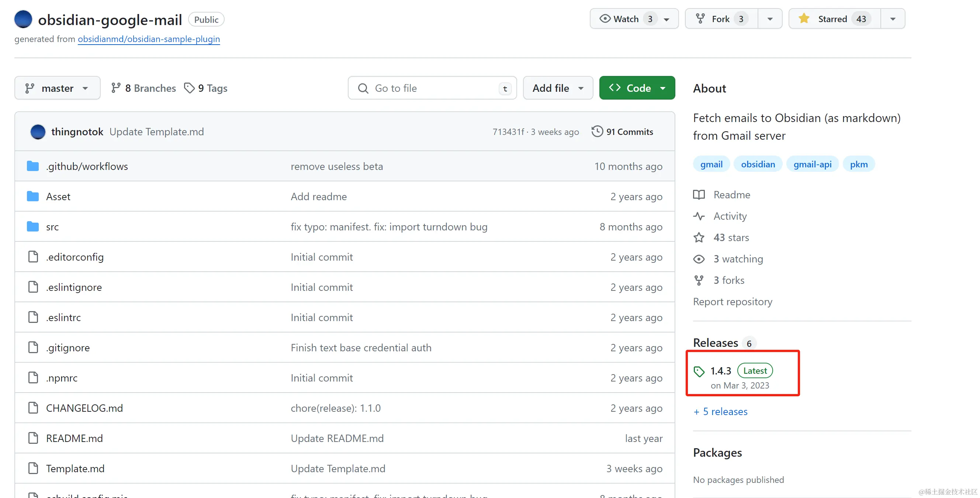This screenshot has height=498, width=980.
Task: Click the commit history clock icon
Action: click(597, 132)
